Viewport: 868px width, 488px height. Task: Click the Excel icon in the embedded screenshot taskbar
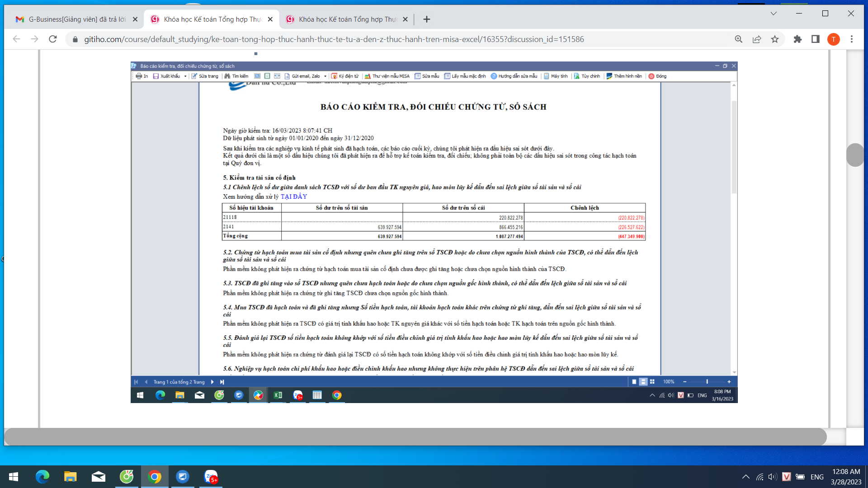(x=278, y=395)
